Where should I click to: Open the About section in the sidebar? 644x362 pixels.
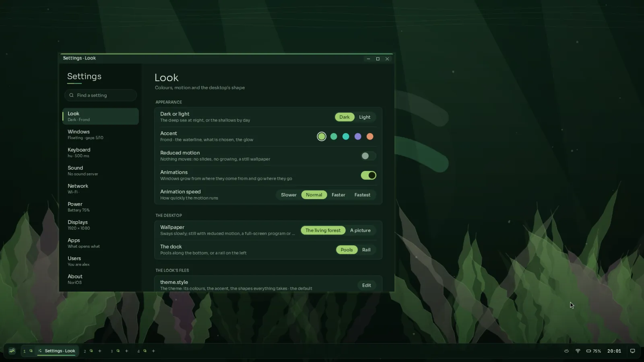[x=101, y=279]
